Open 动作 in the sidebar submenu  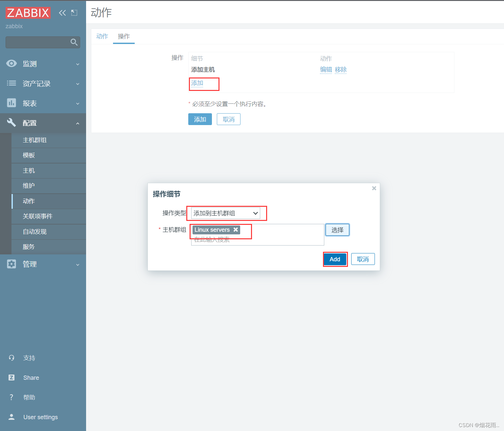click(49, 201)
